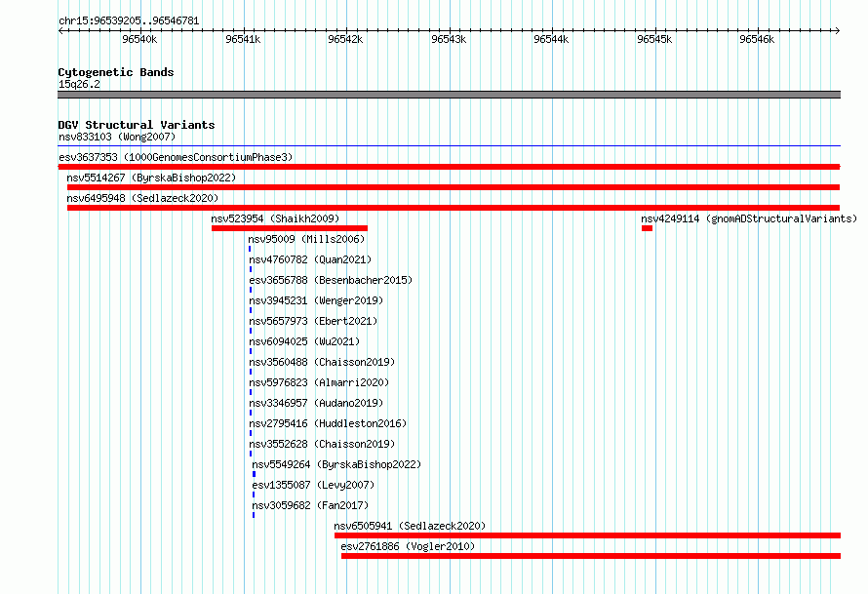Click the nsv523954 (Shaikh2009) label
Viewport: 868px width, 594px height.
(x=275, y=218)
